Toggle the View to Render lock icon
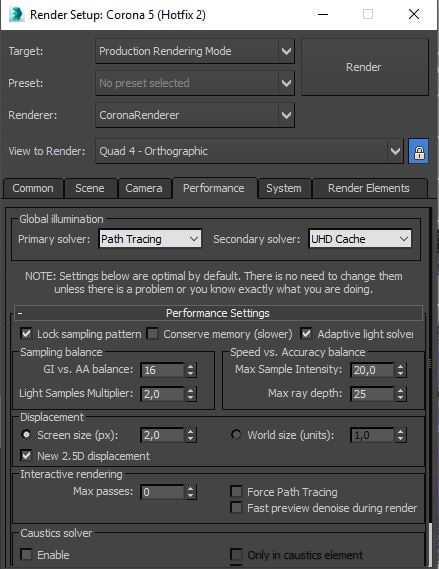 pos(419,151)
